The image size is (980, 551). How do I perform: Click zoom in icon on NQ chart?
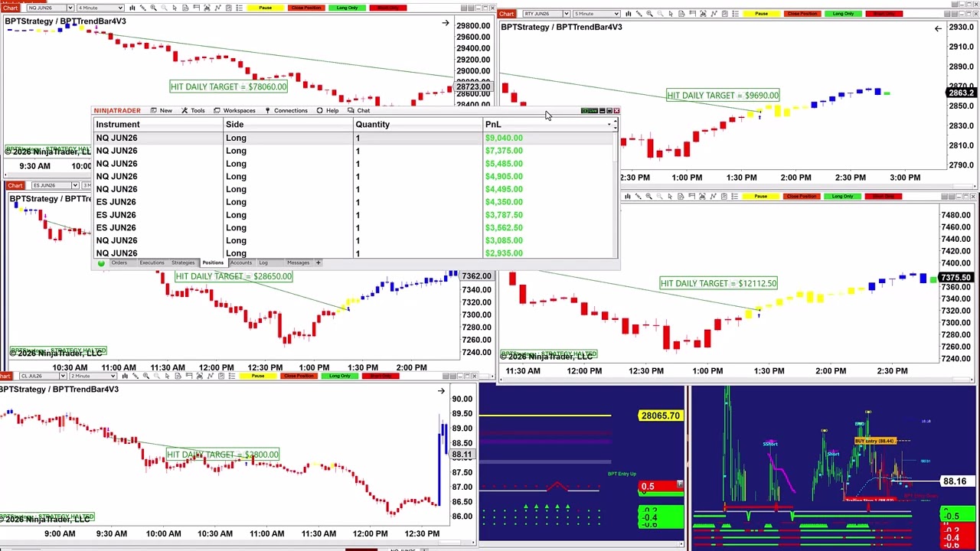click(x=153, y=8)
